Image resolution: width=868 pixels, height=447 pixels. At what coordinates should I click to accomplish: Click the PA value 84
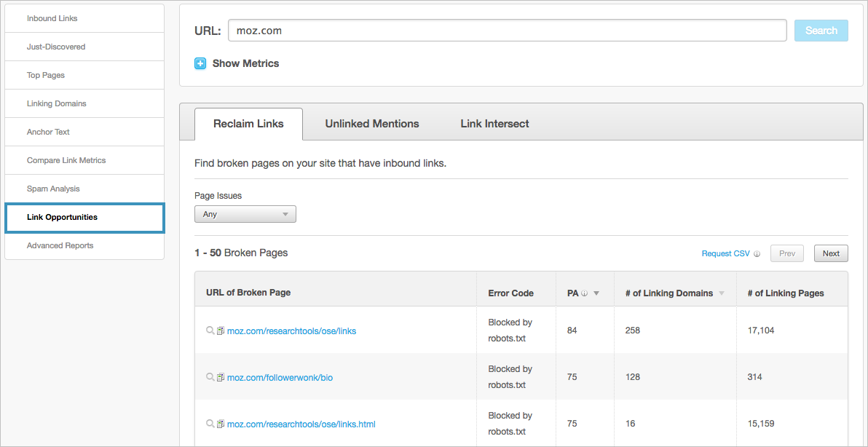pyautogui.click(x=572, y=331)
